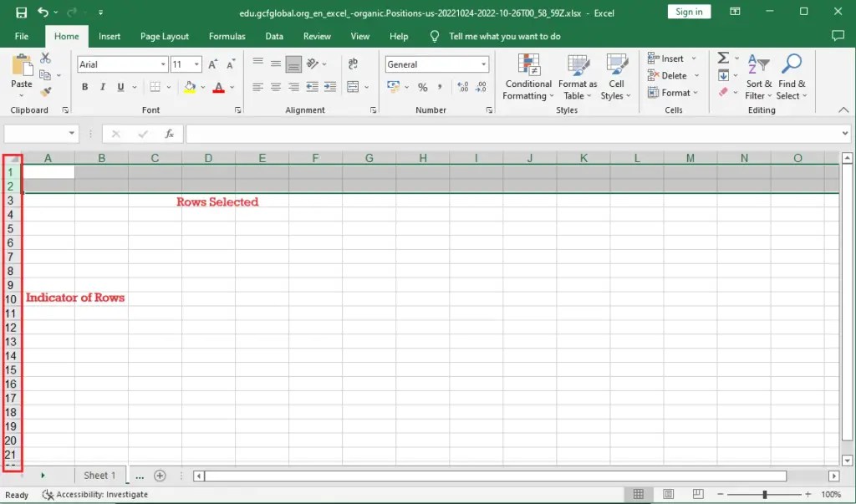The image size is (856, 504).
Task: Click the Select All corner triangle
Action: click(x=14, y=159)
